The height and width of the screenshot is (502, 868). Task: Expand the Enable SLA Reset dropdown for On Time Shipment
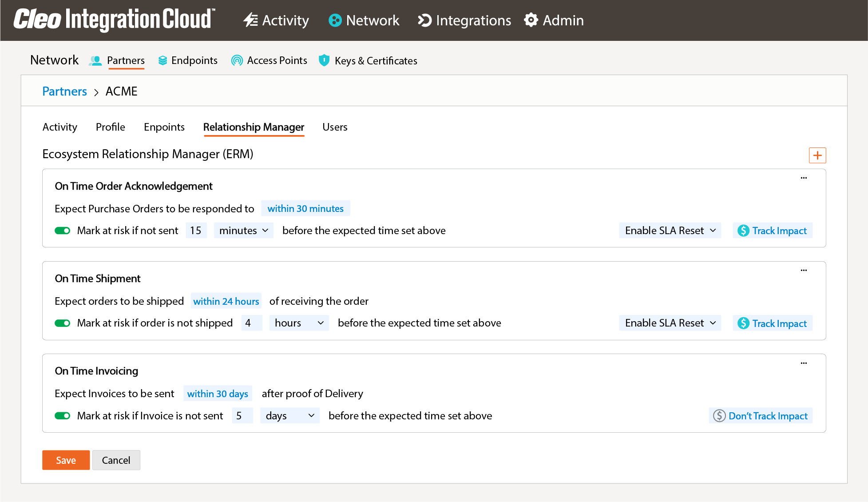tap(670, 323)
